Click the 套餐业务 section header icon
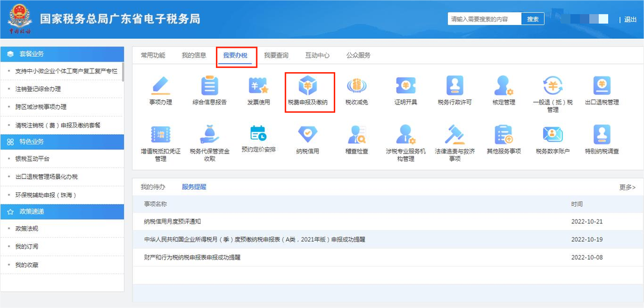This screenshot has width=644, height=308. tap(11, 54)
